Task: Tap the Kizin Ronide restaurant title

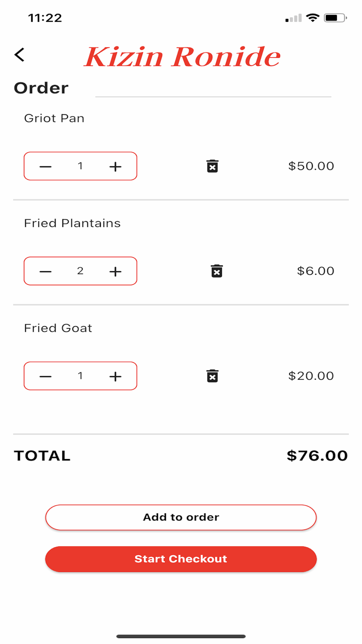Action: click(182, 57)
